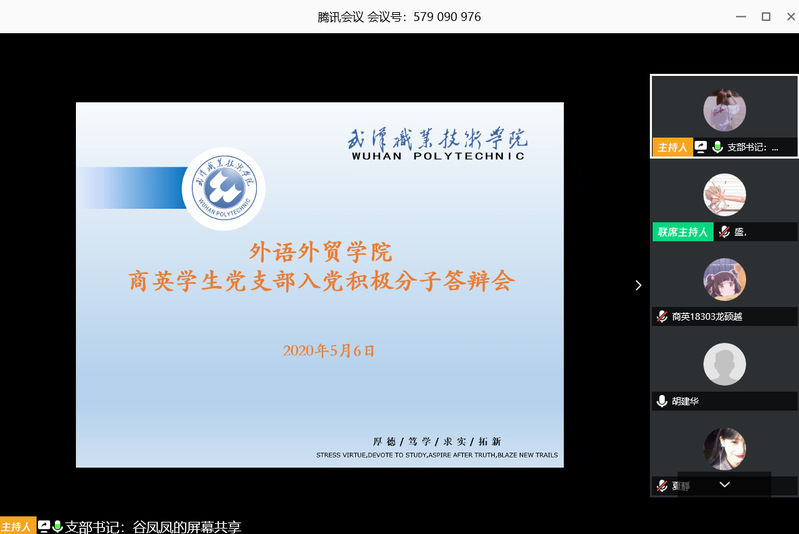This screenshot has width=799, height=534.
Task: Click the host's green microphone icon in participant panel
Action: pyautogui.click(x=717, y=147)
